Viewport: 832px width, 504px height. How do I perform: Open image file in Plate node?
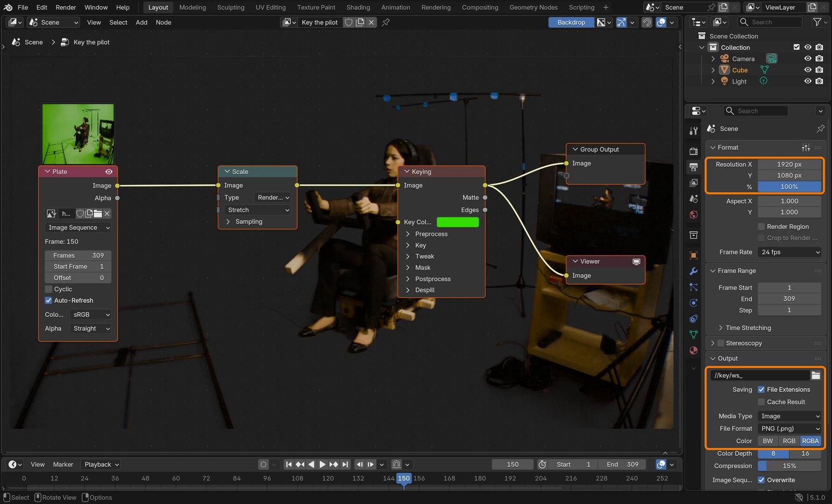(x=98, y=214)
